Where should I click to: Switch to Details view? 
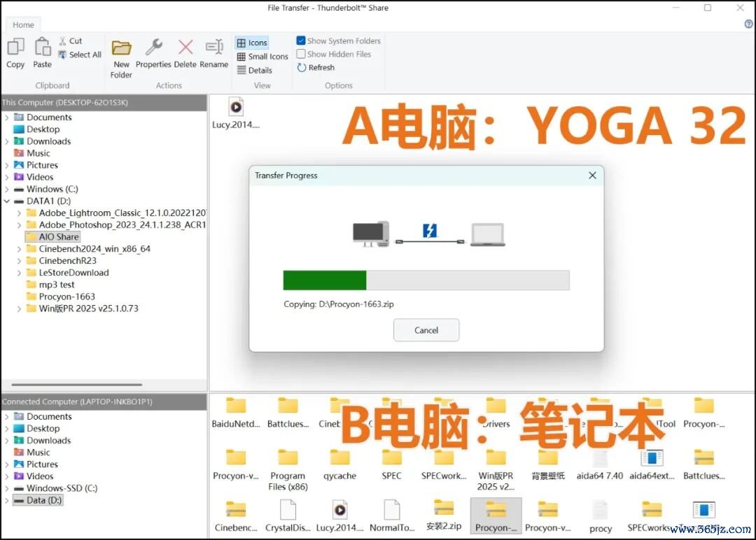point(255,71)
